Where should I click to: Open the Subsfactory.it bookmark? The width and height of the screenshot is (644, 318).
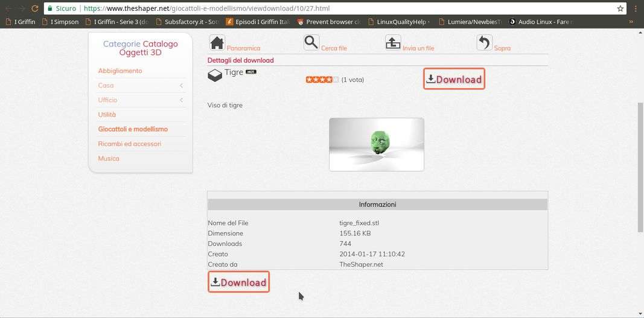point(188,22)
